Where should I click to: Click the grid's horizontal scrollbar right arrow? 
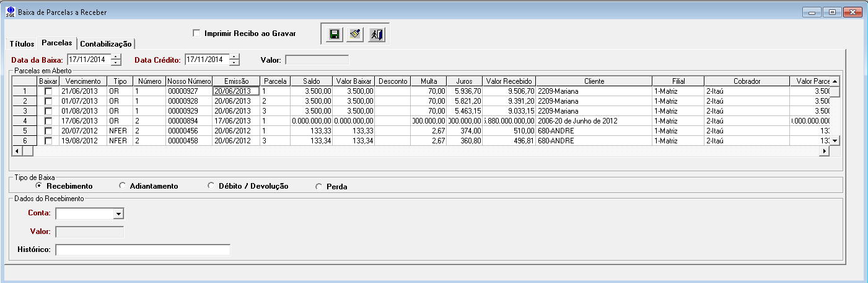(x=824, y=151)
